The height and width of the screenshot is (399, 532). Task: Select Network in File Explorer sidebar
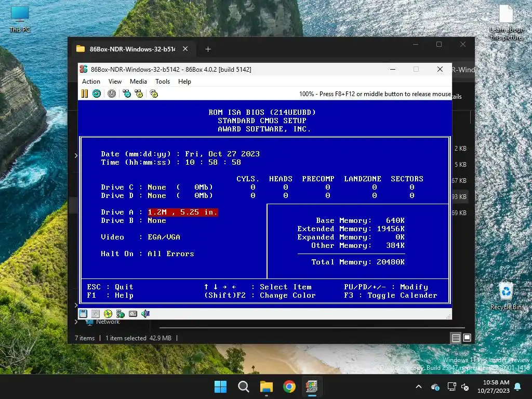108,322
